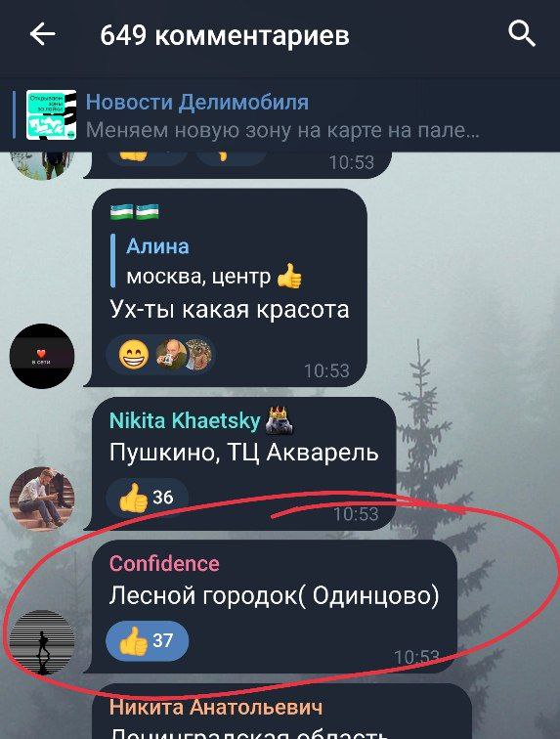Tap the partially visible top avatar
Screen dimensions: 560x739
[42, 165]
